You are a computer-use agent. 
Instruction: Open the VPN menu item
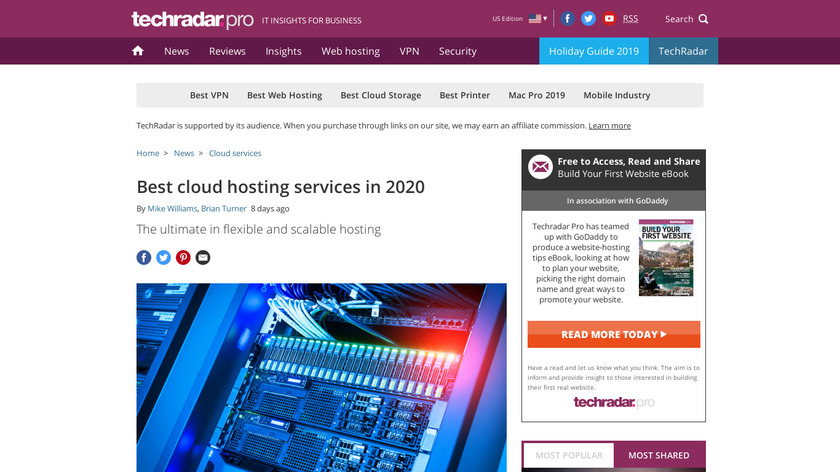[x=409, y=51]
